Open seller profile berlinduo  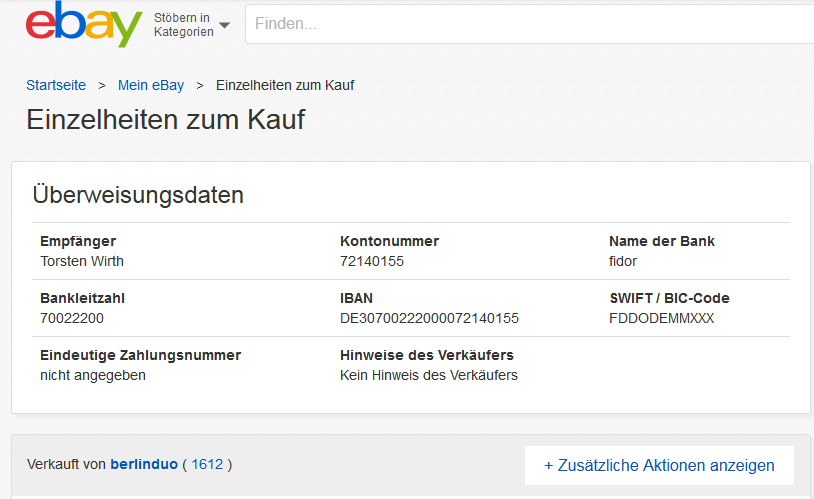click(144, 464)
